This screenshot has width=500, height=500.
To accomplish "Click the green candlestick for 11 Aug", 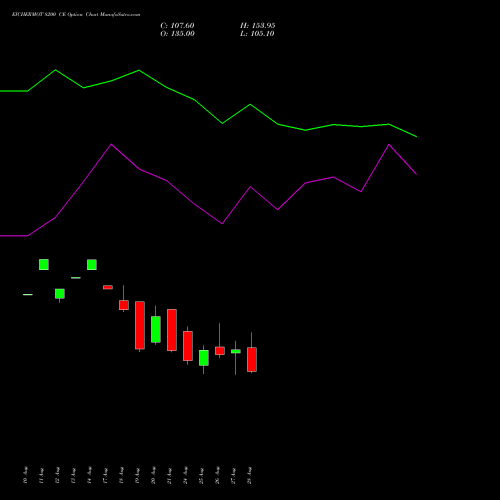I will coord(44,264).
